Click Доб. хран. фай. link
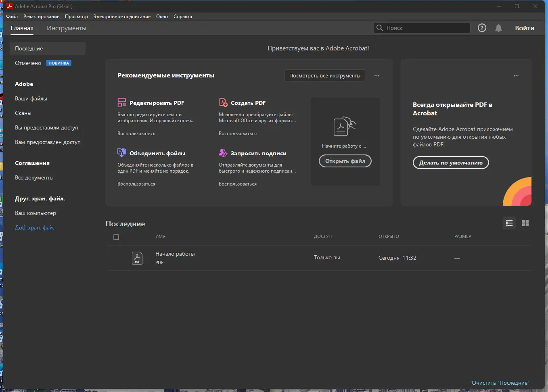Viewport: 548px width, 392px height. [35, 227]
